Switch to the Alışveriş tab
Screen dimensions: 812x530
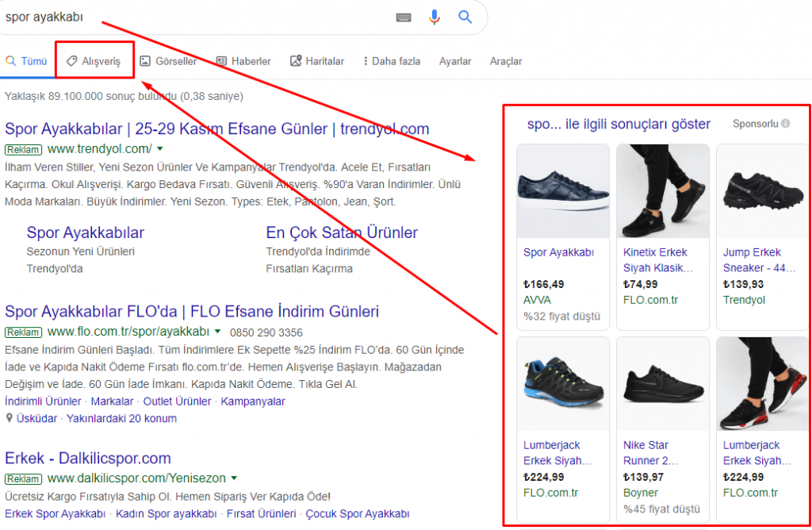94,61
